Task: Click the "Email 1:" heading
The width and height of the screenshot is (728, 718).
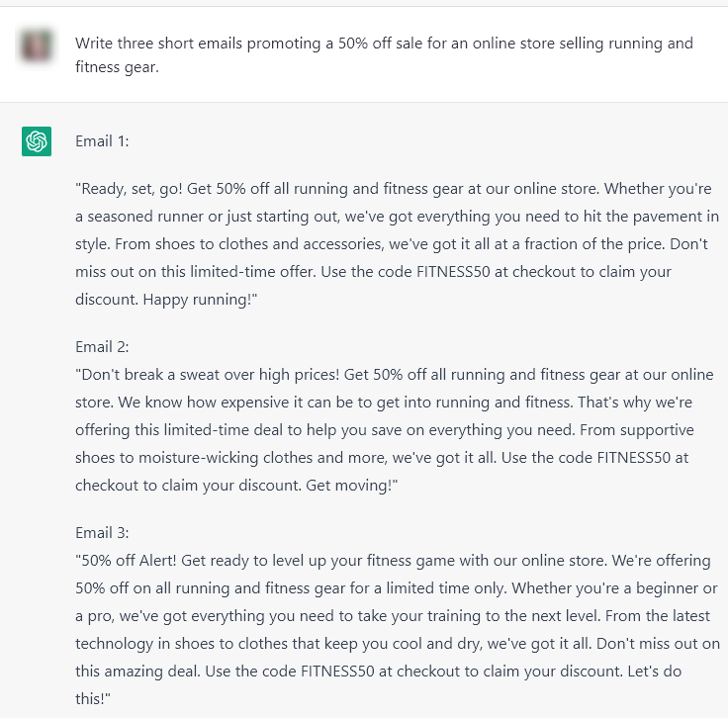Action: [102, 141]
